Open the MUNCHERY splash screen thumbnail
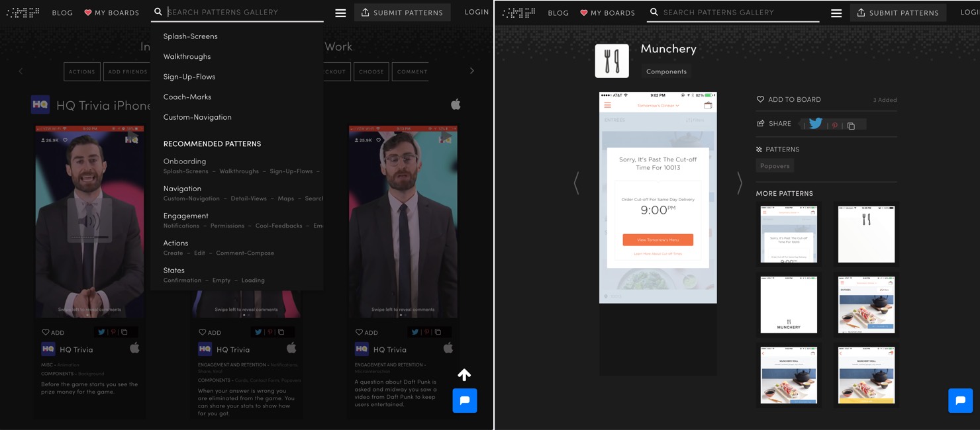The height and width of the screenshot is (430, 980). (x=789, y=305)
